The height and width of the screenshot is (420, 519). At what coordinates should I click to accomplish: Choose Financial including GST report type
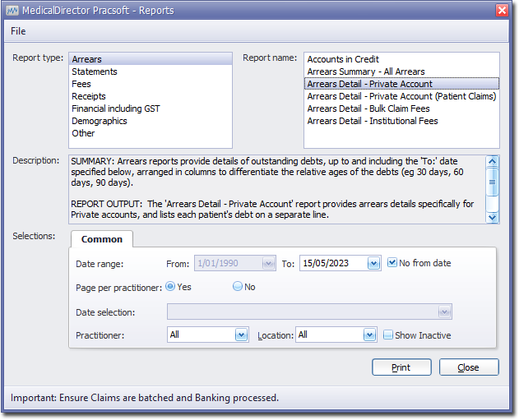[115, 108]
